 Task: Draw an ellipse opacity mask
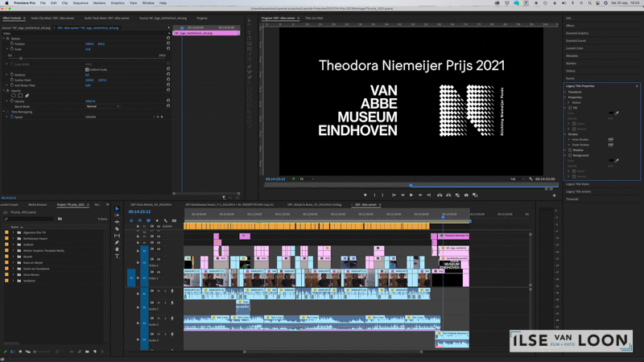pos(13,96)
